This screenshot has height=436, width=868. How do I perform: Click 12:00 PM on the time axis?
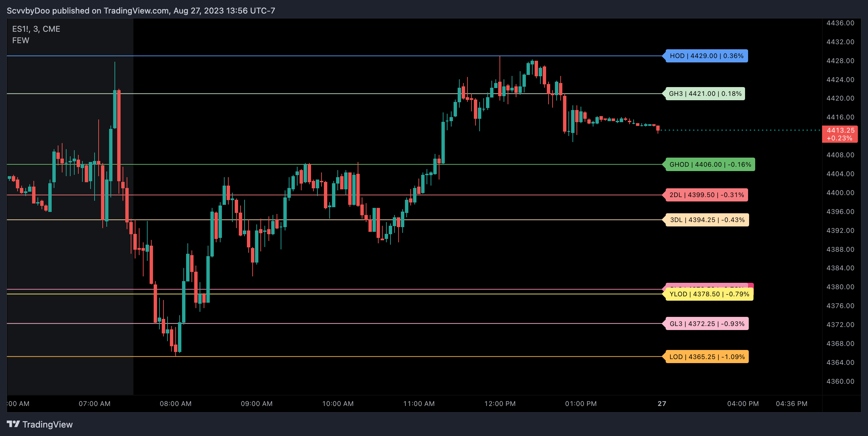point(500,404)
